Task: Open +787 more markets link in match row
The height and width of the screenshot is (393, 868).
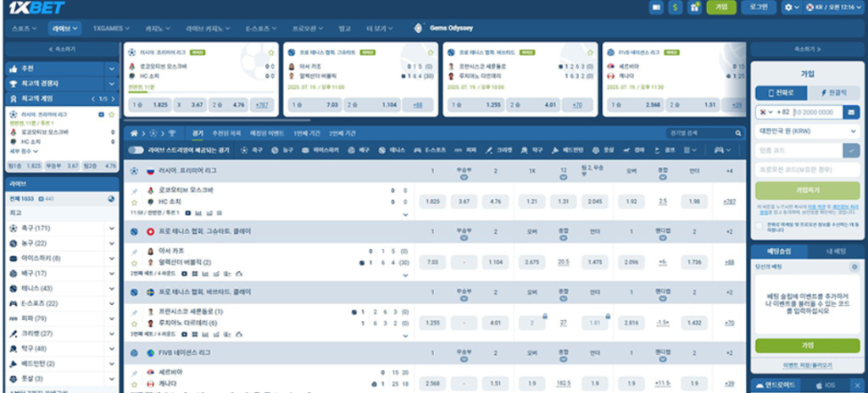Action: (730, 202)
